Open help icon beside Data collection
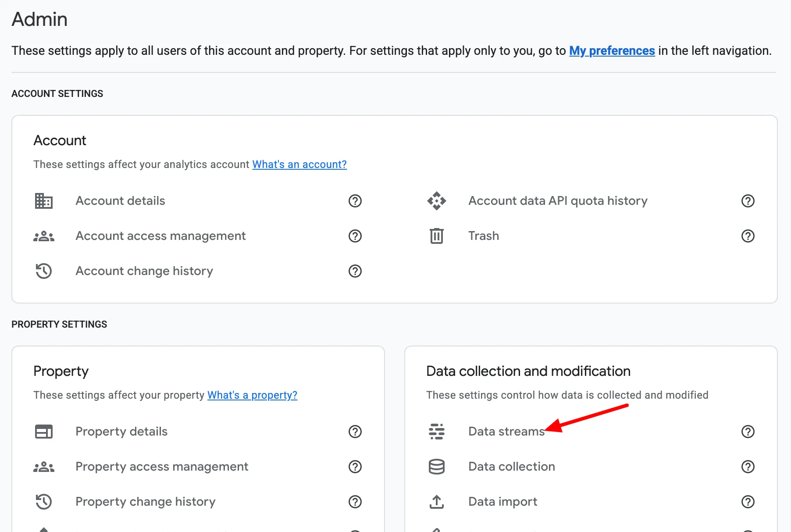791x532 pixels. point(748,467)
